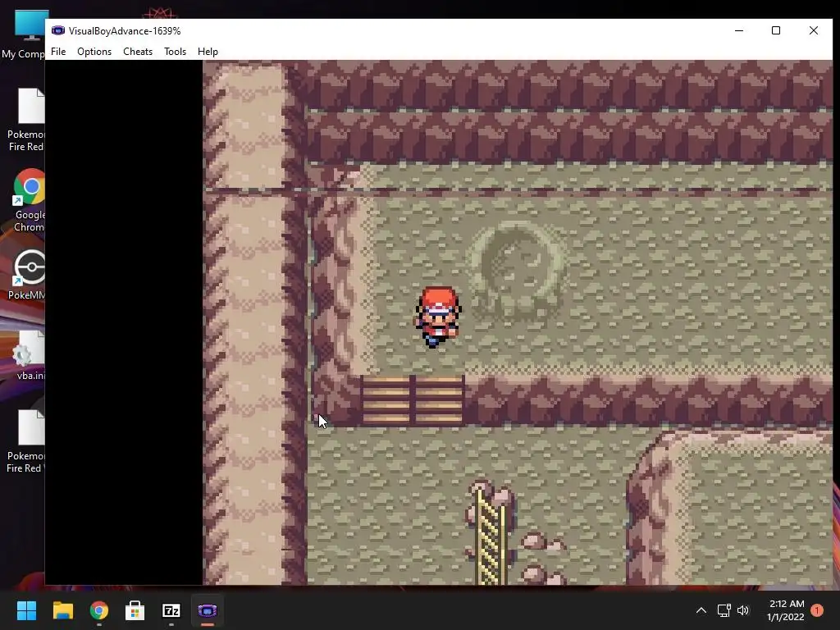The width and height of the screenshot is (840, 630).
Task: Open the Windows Start menu
Action: tap(26, 610)
